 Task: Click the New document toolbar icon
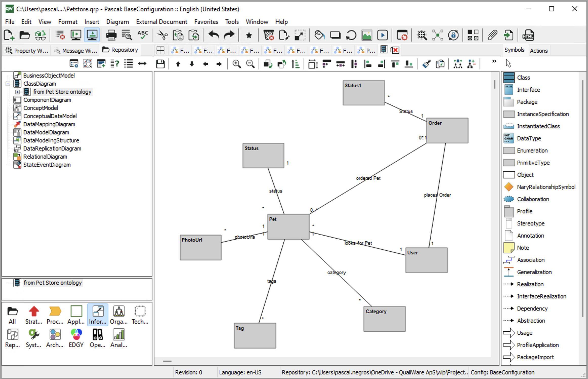[9, 35]
